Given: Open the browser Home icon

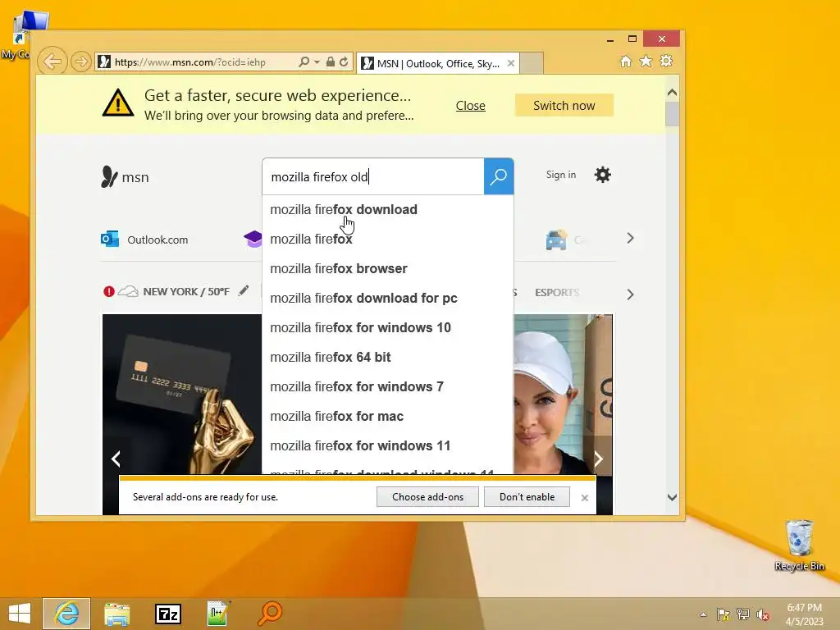Looking at the screenshot, I should click(626, 61).
